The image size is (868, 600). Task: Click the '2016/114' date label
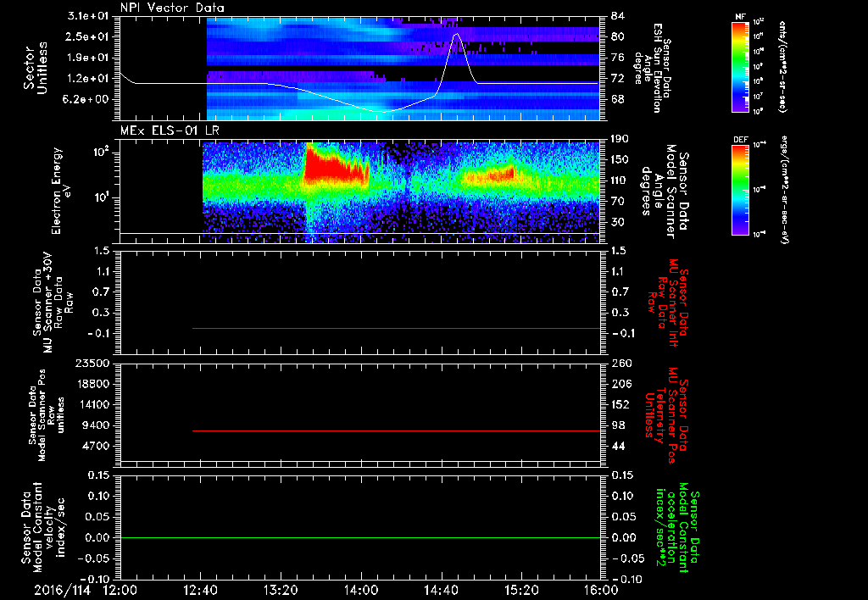tap(62, 590)
